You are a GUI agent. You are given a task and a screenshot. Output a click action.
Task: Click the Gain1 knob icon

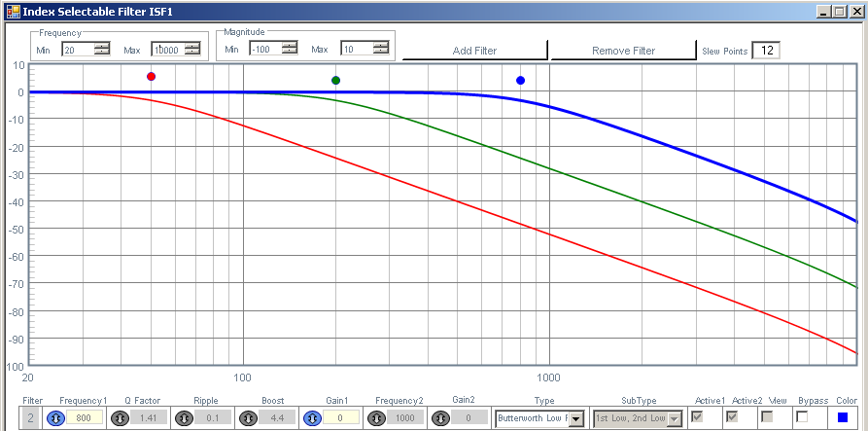pyautogui.click(x=312, y=418)
